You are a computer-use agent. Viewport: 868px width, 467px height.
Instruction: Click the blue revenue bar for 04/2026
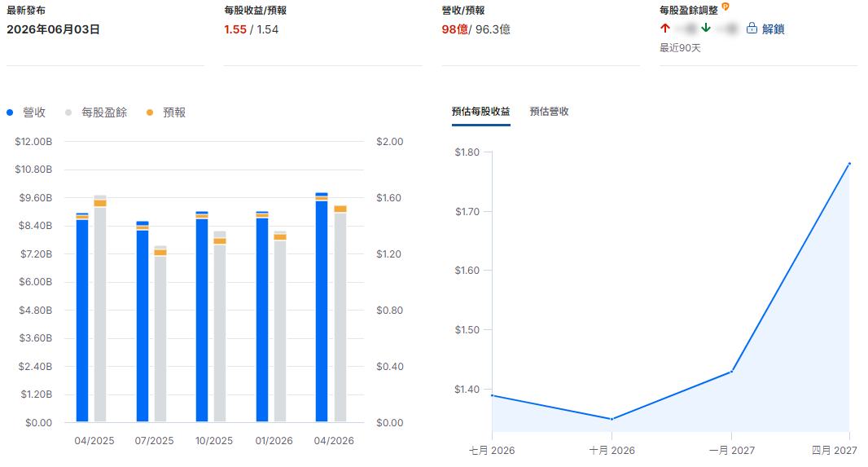click(322, 307)
